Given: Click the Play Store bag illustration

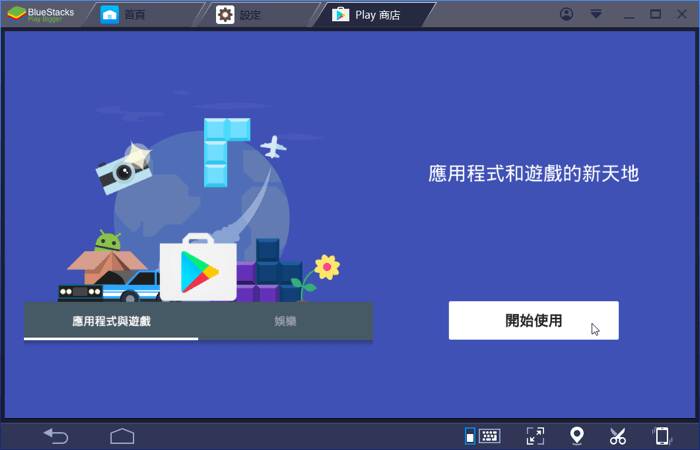Looking at the screenshot, I should pyautogui.click(x=198, y=267).
